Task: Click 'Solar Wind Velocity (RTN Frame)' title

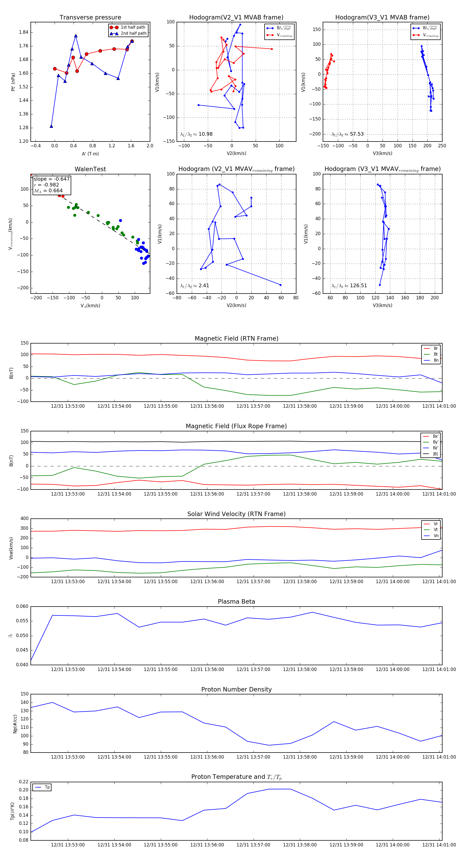Action: (236, 514)
